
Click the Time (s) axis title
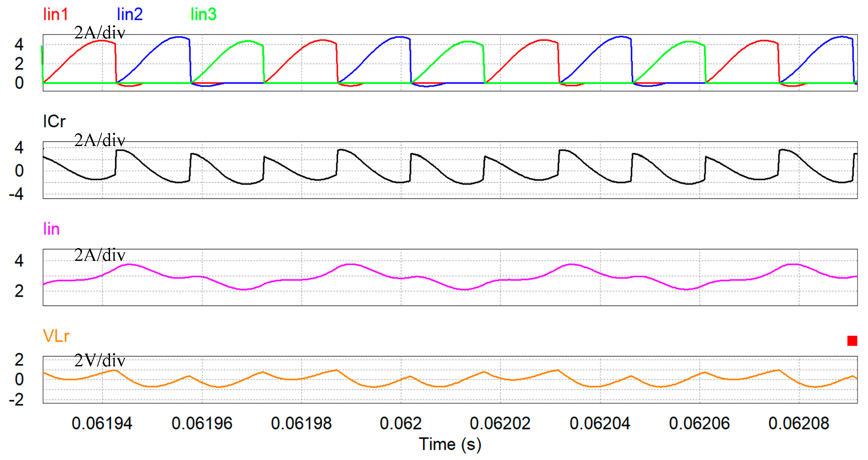click(x=450, y=444)
